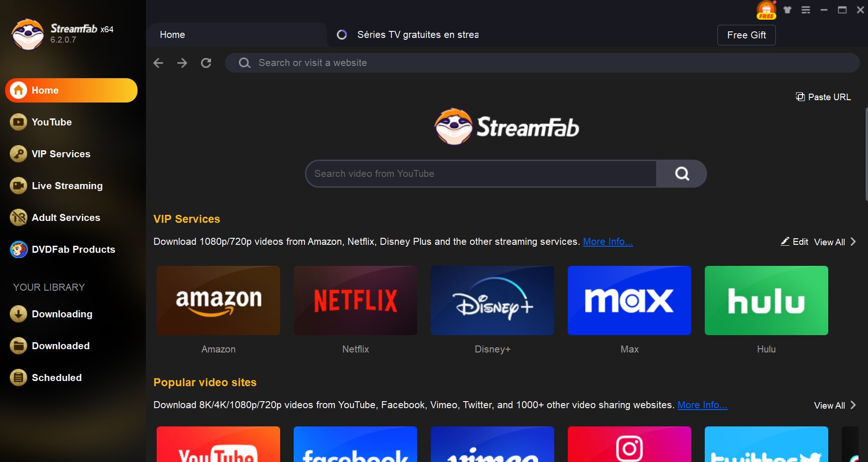
Task: Click the Free Gift button
Action: pos(746,35)
